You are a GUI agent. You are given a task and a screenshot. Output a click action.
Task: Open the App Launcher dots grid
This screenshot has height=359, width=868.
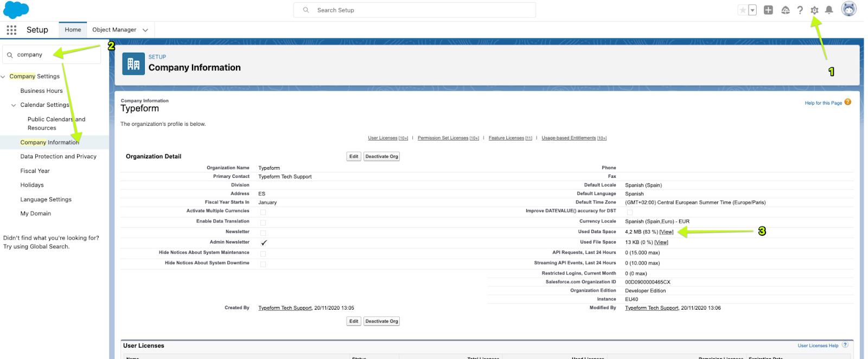pos(11,30)
